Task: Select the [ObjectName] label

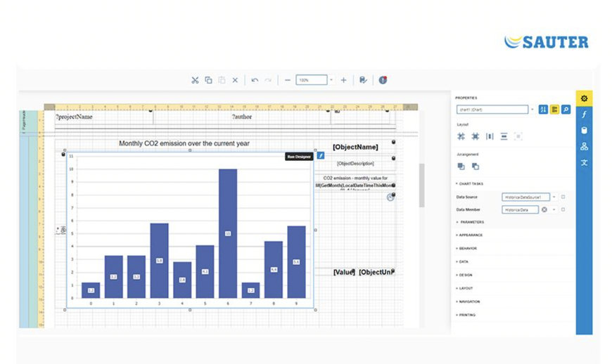Action: pyautogui.click(x=355, y=147)
